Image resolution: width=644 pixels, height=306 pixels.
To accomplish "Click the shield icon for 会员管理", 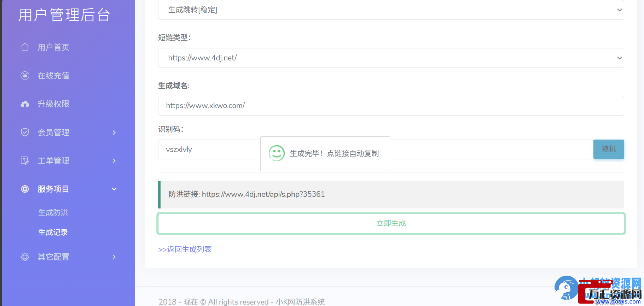I will (25, 132).
